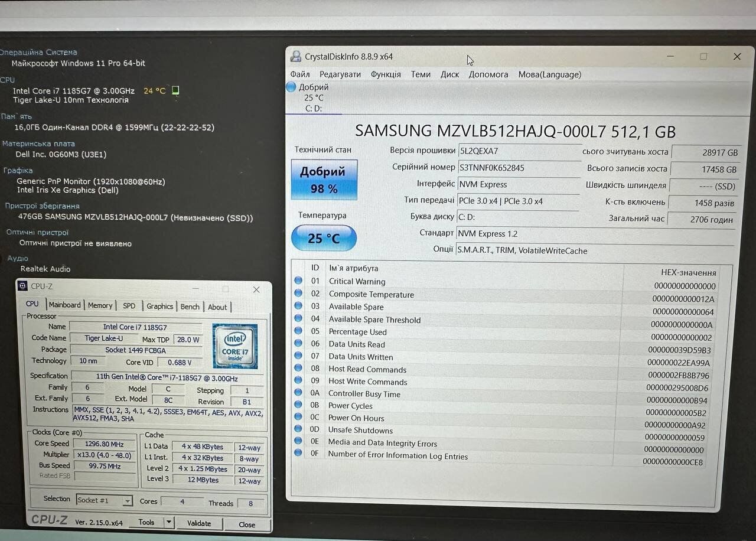Switch to the SPD tab in CPU-Z

click(x=129, y=306)
